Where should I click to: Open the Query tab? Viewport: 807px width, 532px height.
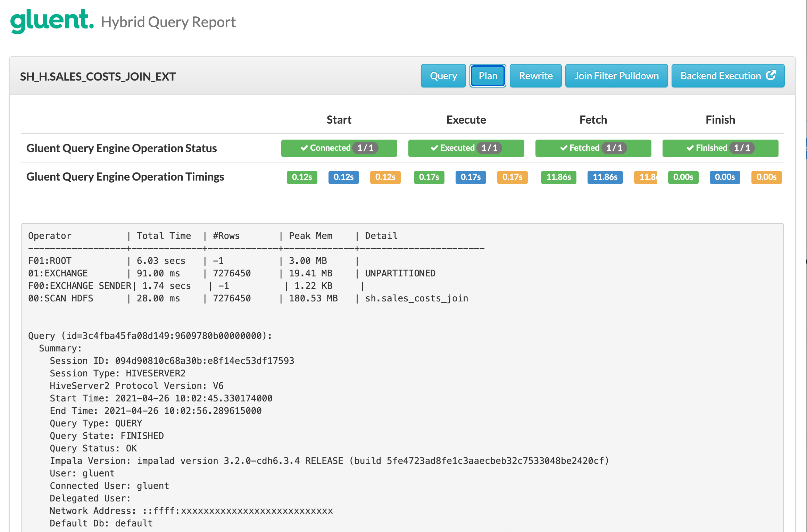443,76
